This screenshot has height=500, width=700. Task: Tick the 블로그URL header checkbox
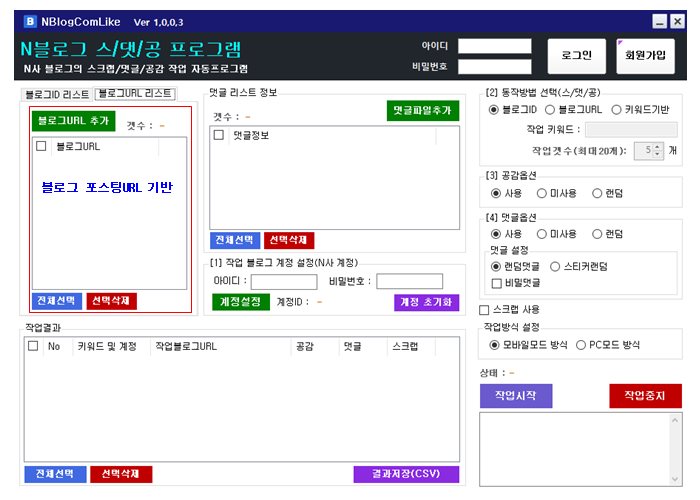(x=41, y=146)
